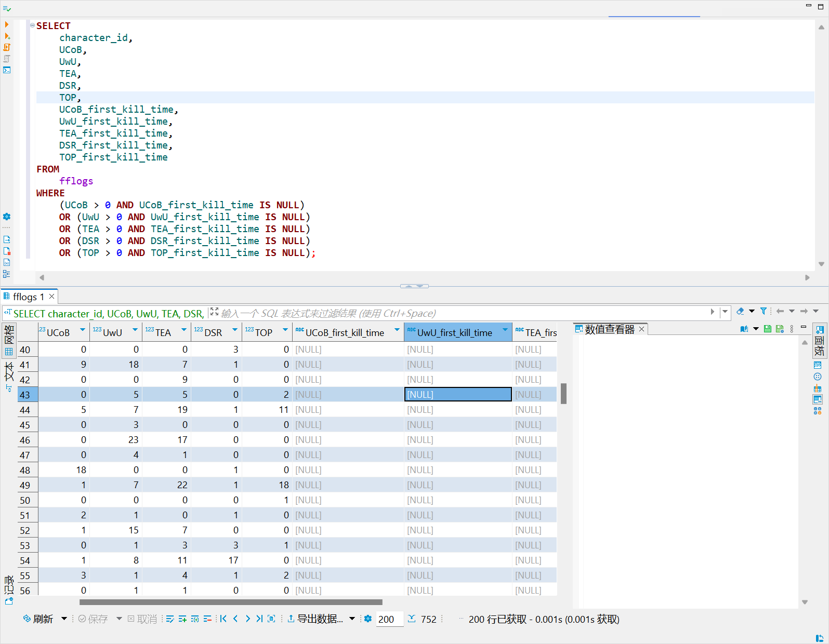
Task: Click the fetch size field showing 200
Action: (390, 619)
